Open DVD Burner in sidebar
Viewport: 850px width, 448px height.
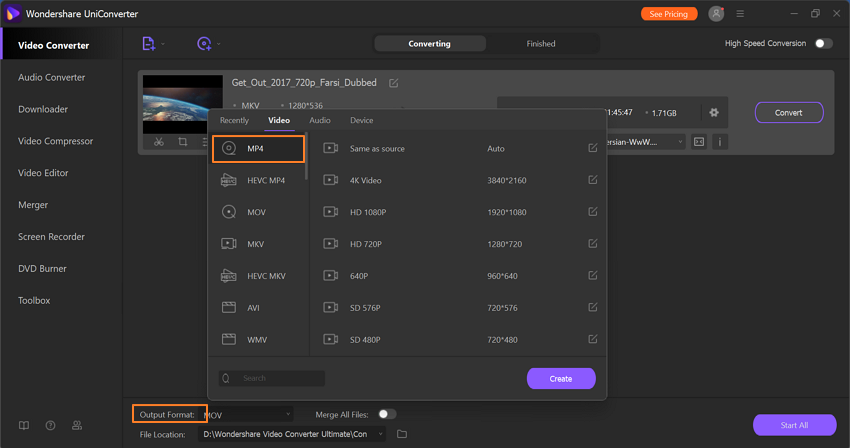(42, 268)
